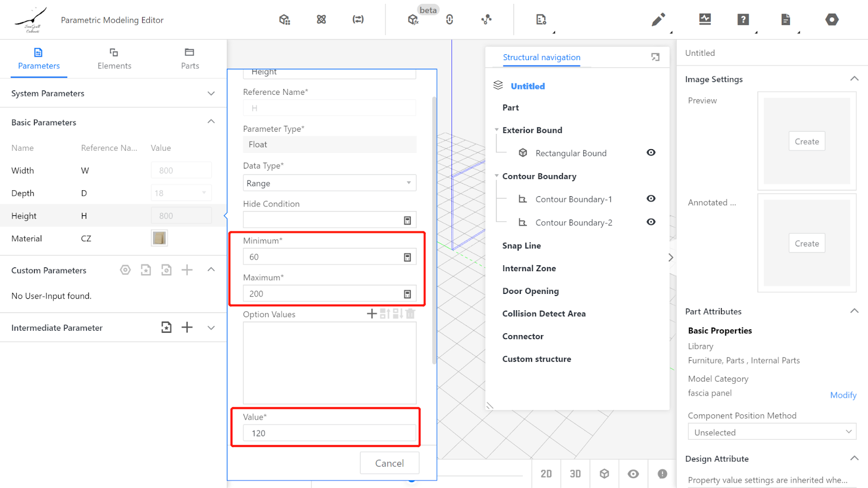The height and width of the screenshot is (488, 868).
Task: Click the Material color swatch
Action: 159,238
